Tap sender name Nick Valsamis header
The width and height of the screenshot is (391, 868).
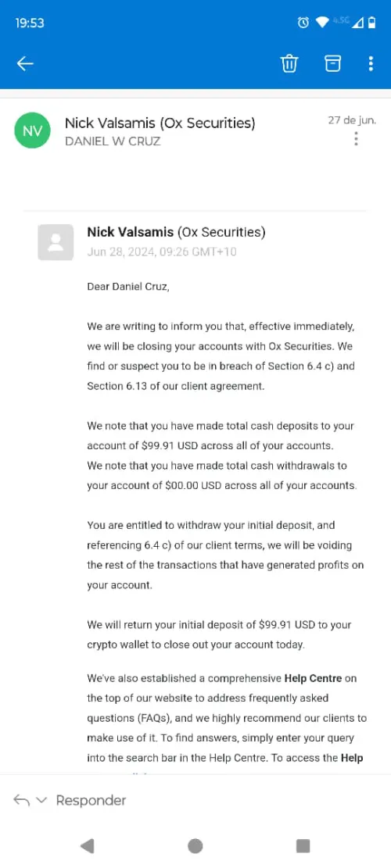coord(160,123)
